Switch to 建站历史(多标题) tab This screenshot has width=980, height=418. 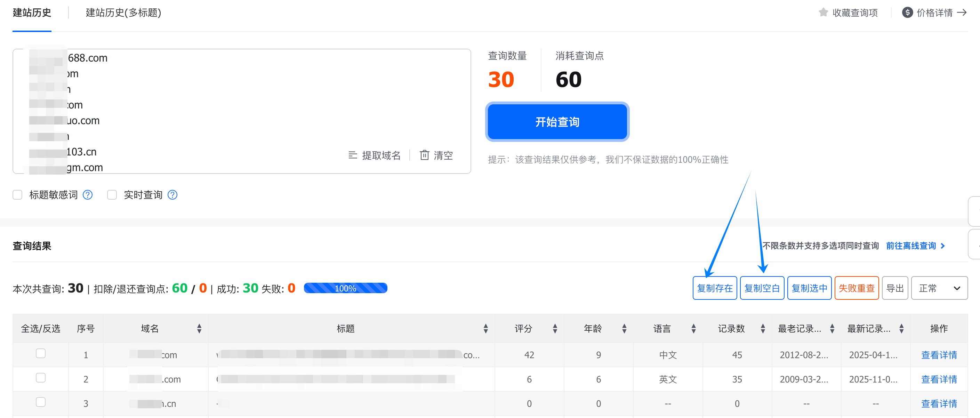coord(123,13)
